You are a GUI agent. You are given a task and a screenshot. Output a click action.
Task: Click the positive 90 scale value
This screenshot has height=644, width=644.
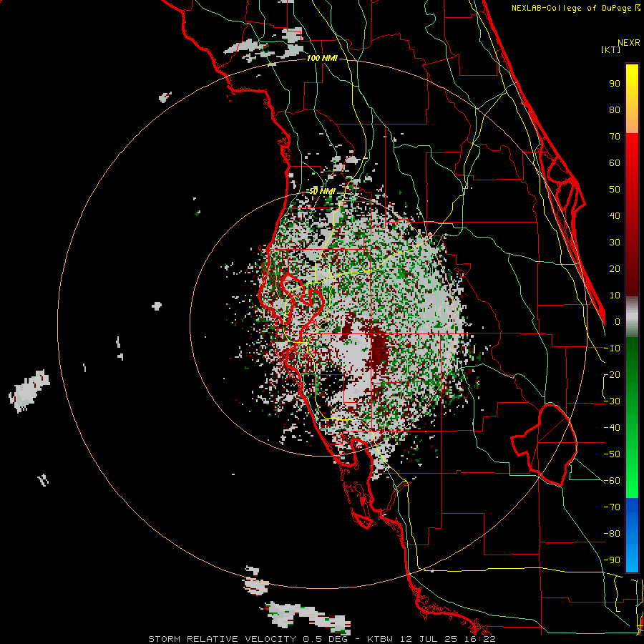(615, 84)
